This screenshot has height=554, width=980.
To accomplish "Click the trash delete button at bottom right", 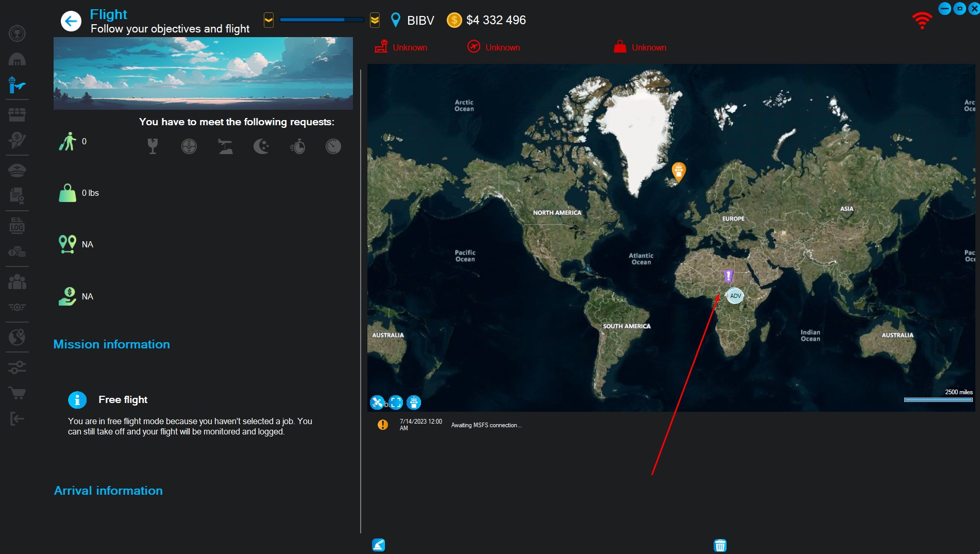I will tap(720, 545).
